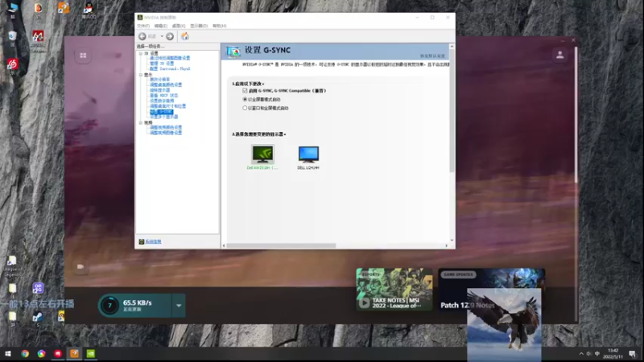644x362 pixels.
Task: Open 设置多个显示器 in the tree
Action: coord(164,117)
